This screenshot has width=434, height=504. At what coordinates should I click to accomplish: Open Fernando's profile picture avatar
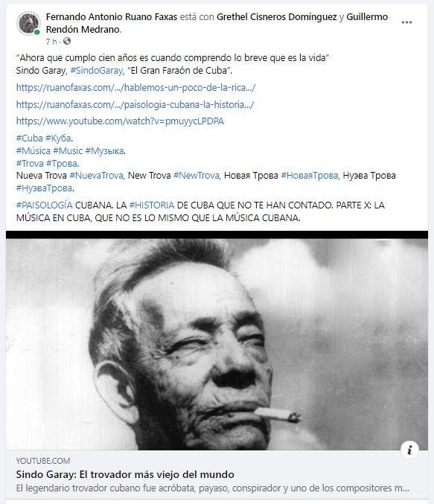click(x=28, y=23)
